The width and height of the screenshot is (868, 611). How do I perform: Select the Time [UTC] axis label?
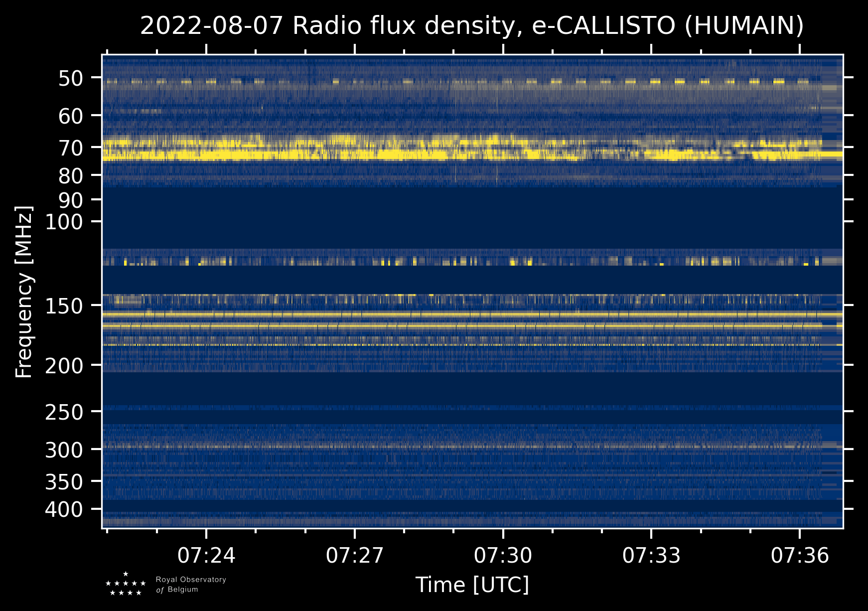tap(472, 585)
